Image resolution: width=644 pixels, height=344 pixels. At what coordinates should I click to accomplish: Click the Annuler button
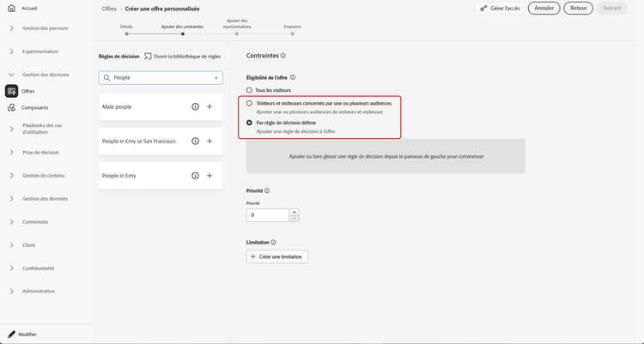point(544,9)
